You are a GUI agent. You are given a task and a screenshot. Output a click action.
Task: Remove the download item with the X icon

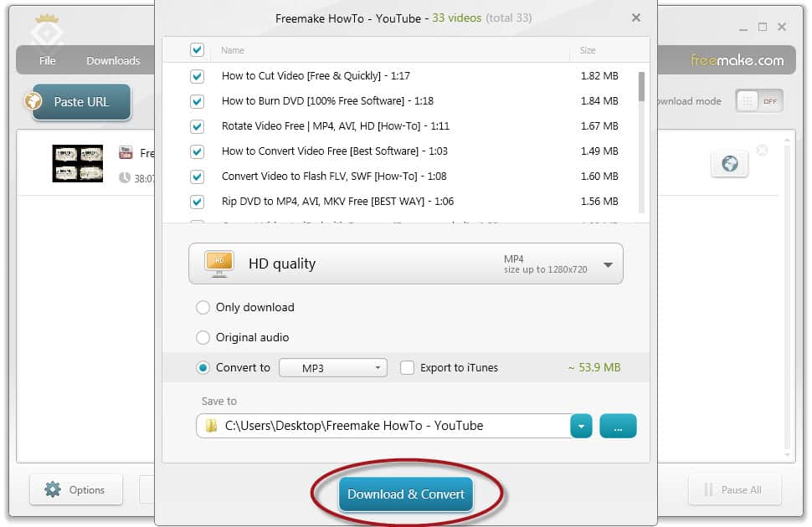[x=762, y=150]
